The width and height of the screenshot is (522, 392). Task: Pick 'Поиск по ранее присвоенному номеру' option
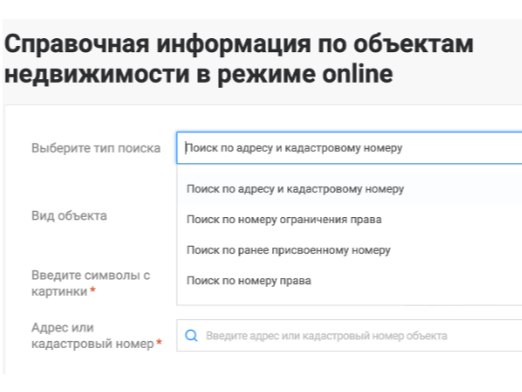pyautogui.click(x=349, y=250)
